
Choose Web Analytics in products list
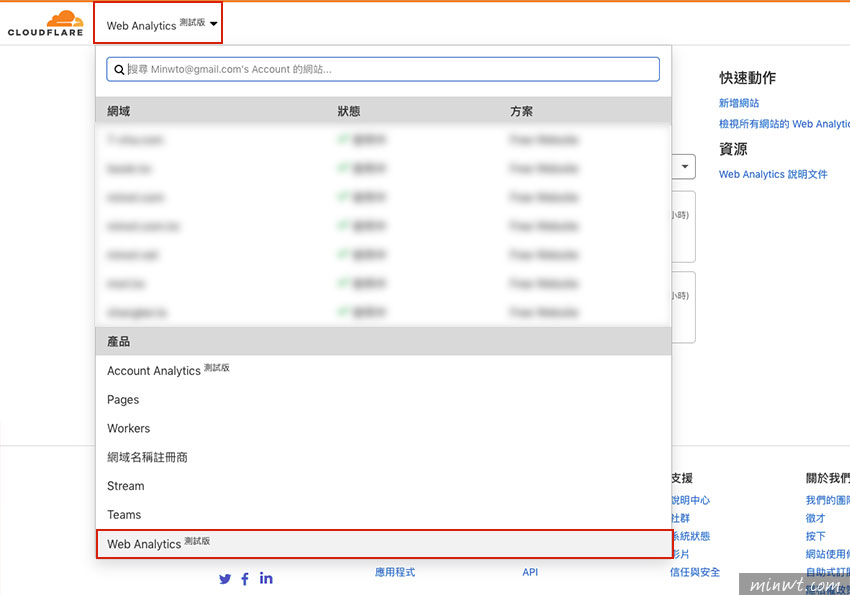[384, 544]
